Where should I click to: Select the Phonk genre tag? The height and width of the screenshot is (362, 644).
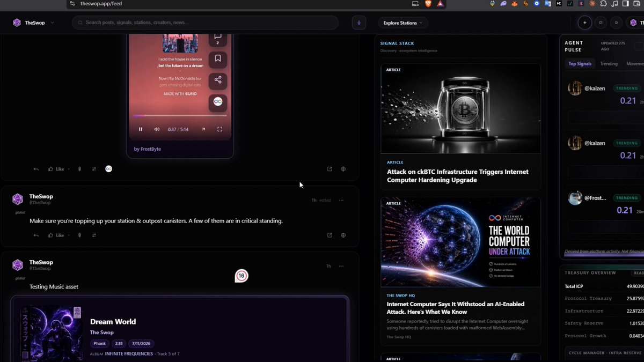click(100, 343)
